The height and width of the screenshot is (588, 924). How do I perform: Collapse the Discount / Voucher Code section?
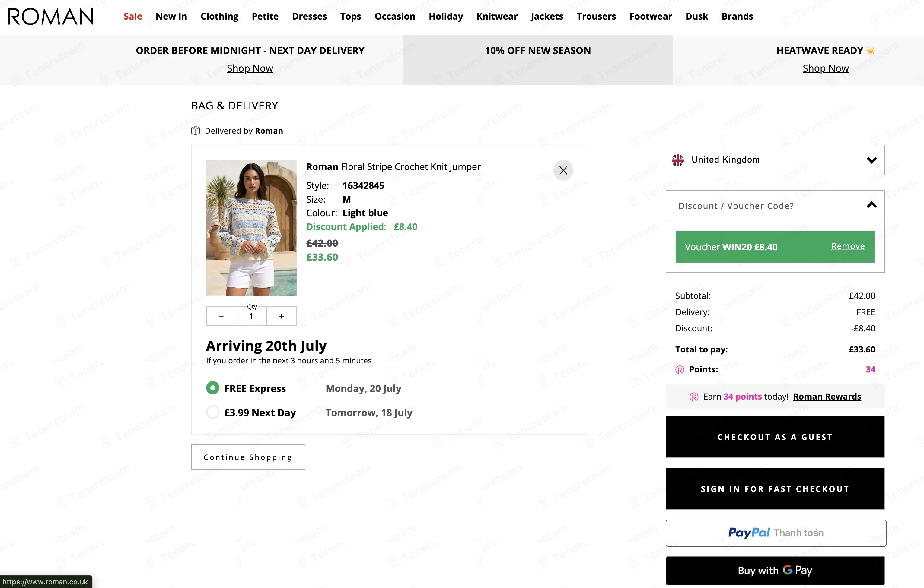click(x=775, y=206)
